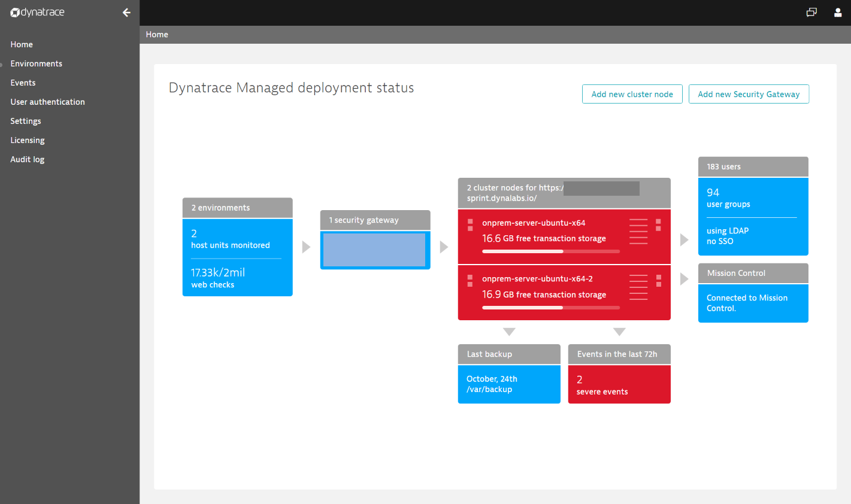This screenshot has height=504, width=851.
Task: Click Add new Security Gateway button
Action: 749,94
